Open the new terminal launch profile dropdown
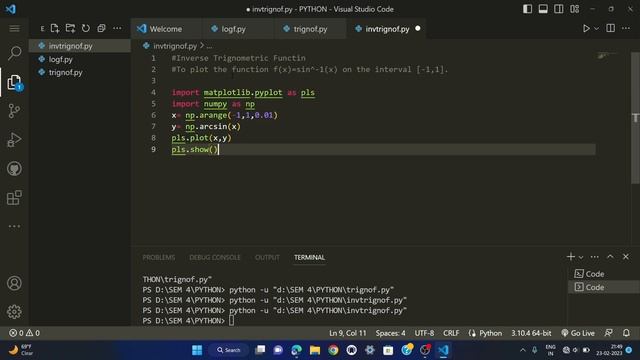This screenshot has height=360, width=640. (x=581, y=257)
